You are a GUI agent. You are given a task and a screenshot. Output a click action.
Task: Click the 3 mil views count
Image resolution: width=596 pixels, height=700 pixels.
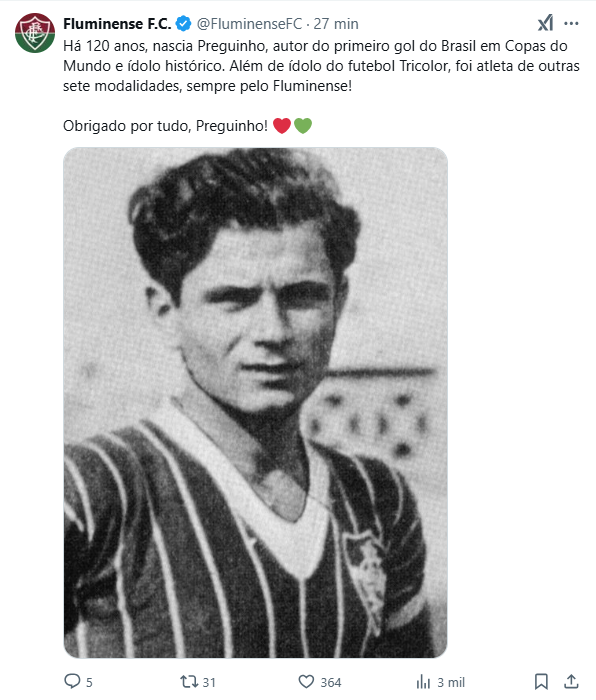[451, 683]
